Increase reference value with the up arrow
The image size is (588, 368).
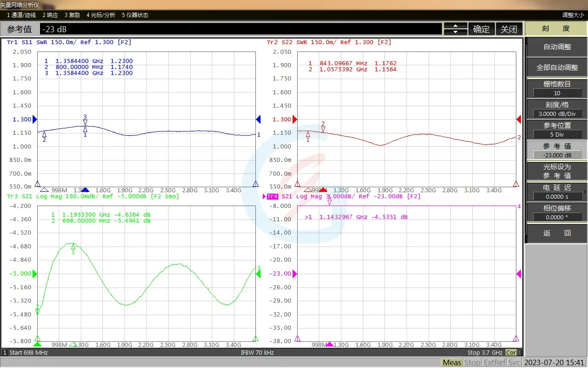456,26
